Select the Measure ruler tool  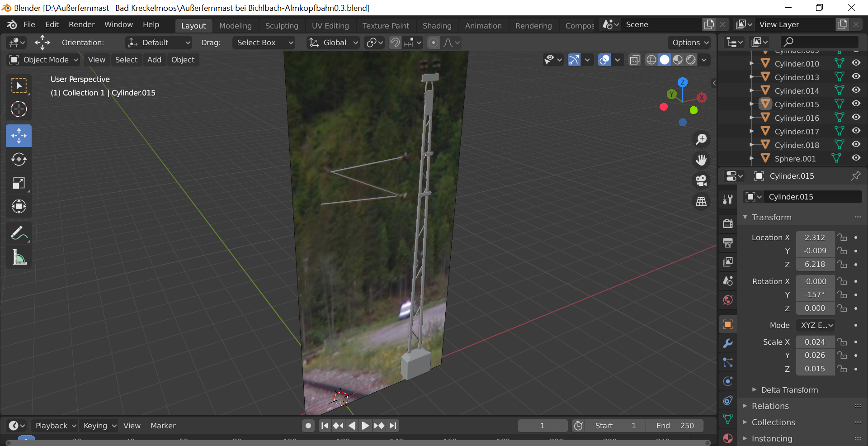[19, 257]
